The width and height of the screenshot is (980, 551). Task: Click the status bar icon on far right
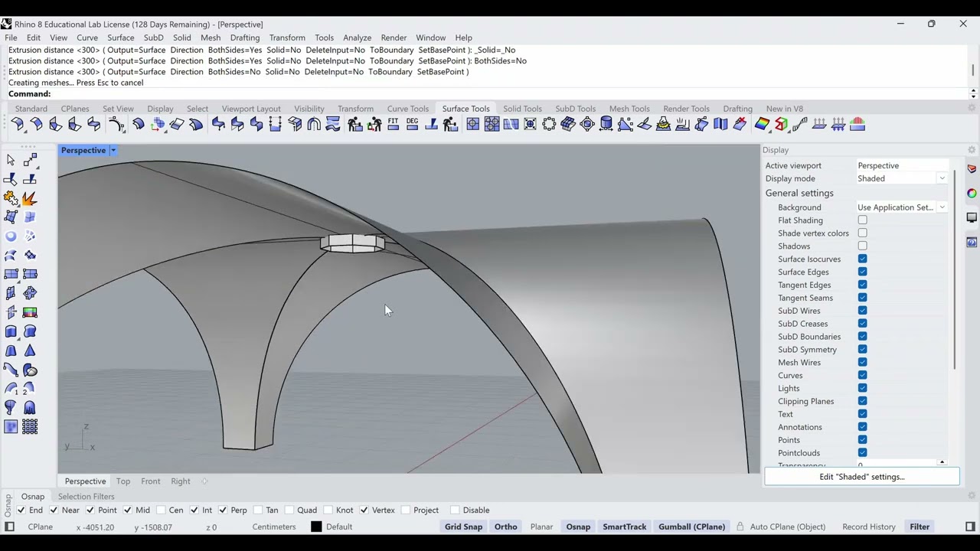coord(970,527)
